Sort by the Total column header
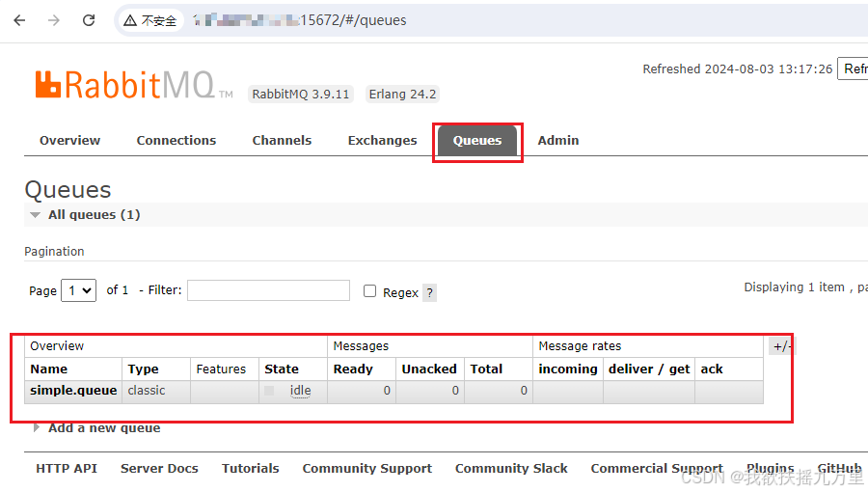This screenshot has height=492, width=868. coord(486,369)
